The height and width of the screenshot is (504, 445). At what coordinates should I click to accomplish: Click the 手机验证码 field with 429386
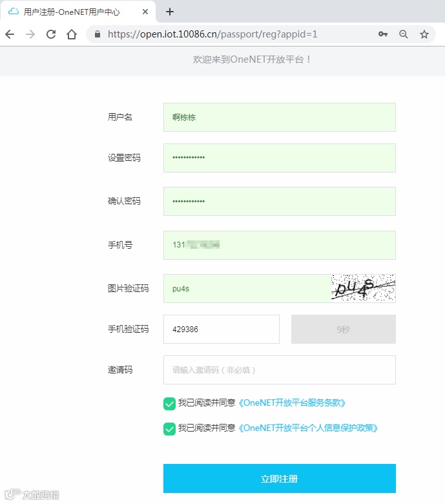pos(222,329)
